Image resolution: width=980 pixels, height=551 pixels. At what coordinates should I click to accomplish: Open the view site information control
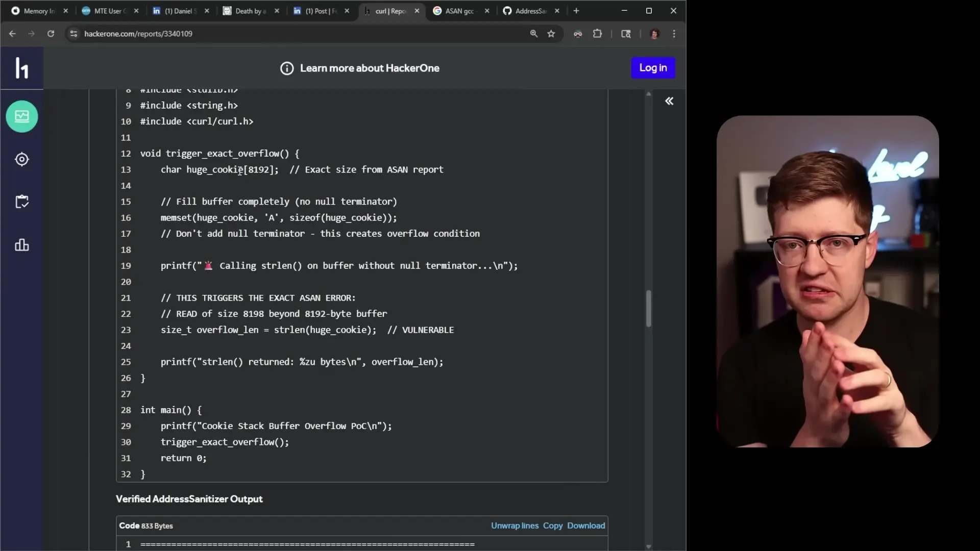pos(73,34)
